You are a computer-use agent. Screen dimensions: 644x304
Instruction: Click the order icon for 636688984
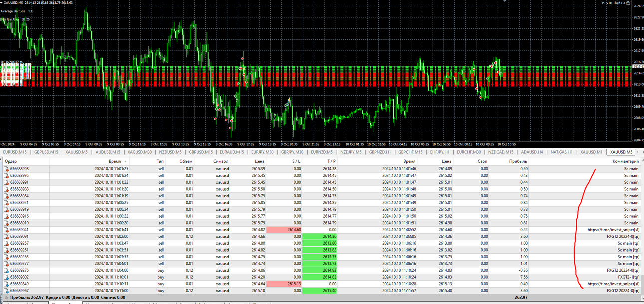pyautogui.click(x=6, y=196)
